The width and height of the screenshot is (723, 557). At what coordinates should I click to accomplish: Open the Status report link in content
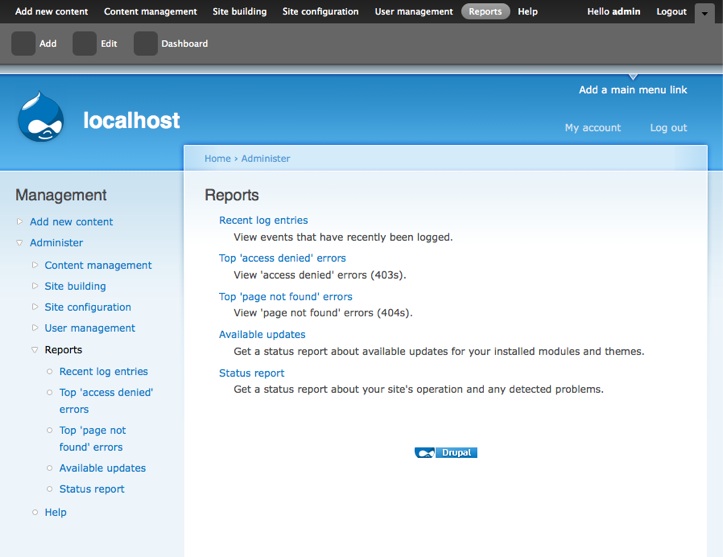coord(251,373)
